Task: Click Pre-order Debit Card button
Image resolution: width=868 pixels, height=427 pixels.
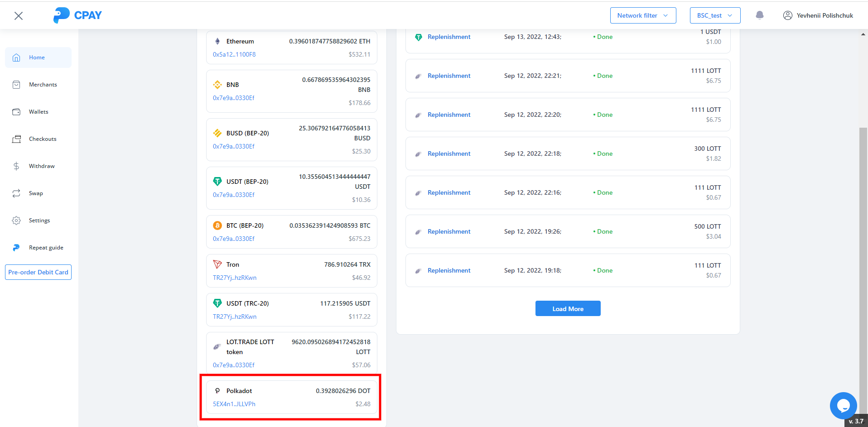Action: (38, 272)
